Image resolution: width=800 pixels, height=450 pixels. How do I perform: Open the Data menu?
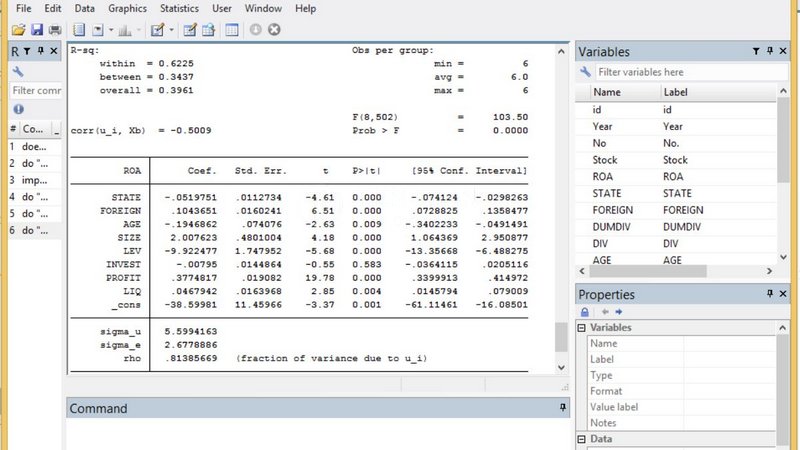[84, 9]
